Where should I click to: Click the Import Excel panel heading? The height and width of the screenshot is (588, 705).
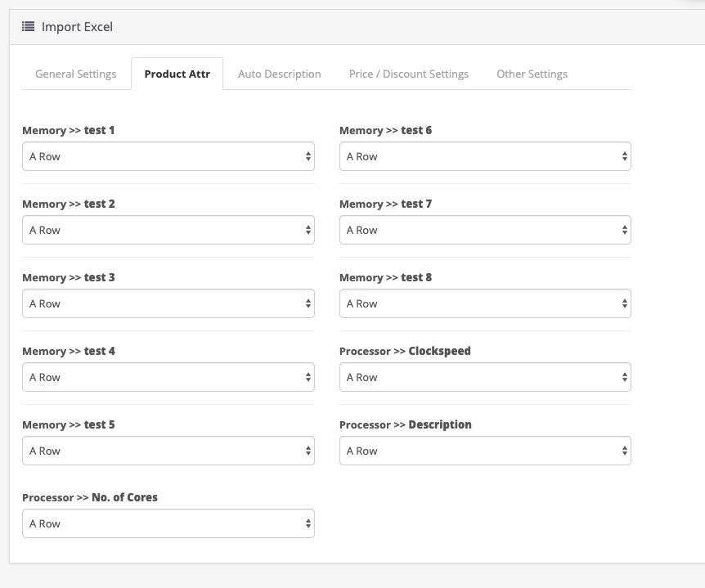point(77,27)
